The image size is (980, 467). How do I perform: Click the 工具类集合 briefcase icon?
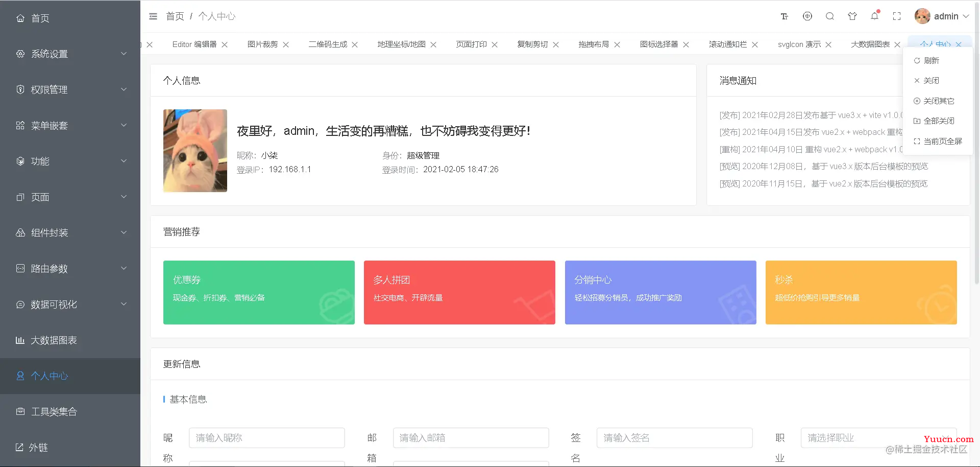point(20,412)
